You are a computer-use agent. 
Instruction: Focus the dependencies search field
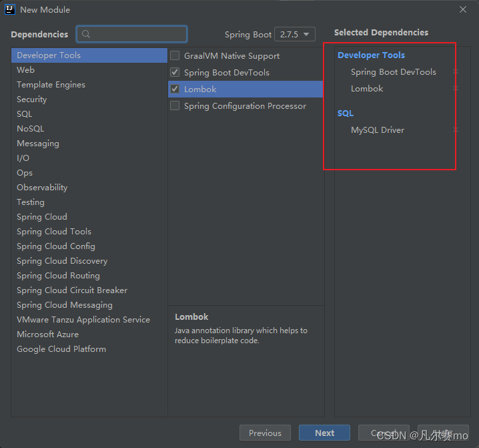point(131,34)
